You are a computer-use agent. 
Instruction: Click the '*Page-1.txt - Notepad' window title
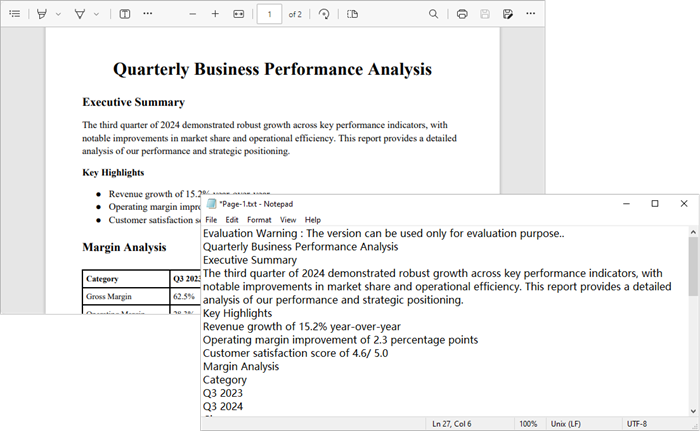click(x=256, y=204)
